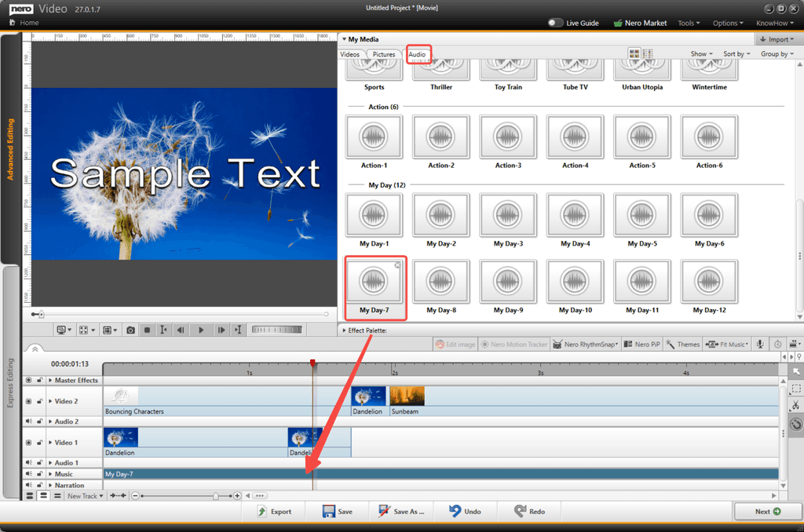
Task: Click the Nero Motion Tracker icon
Action: tap(514, 344)
